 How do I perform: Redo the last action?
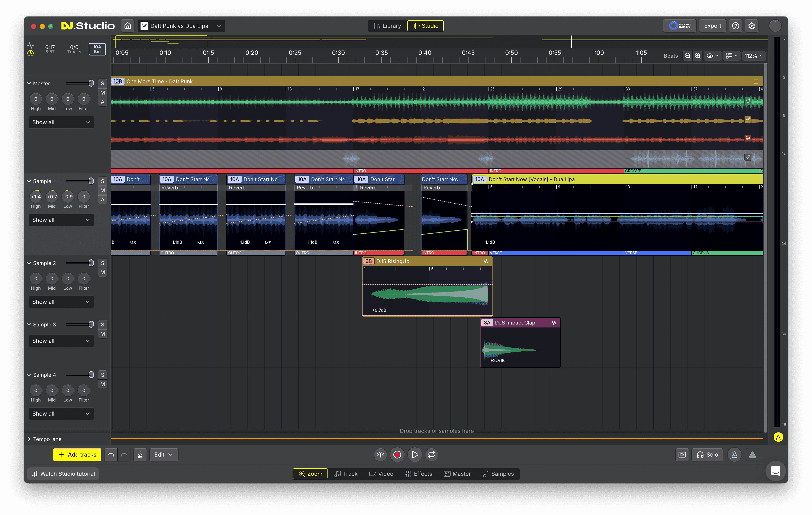tap(124, 455)
